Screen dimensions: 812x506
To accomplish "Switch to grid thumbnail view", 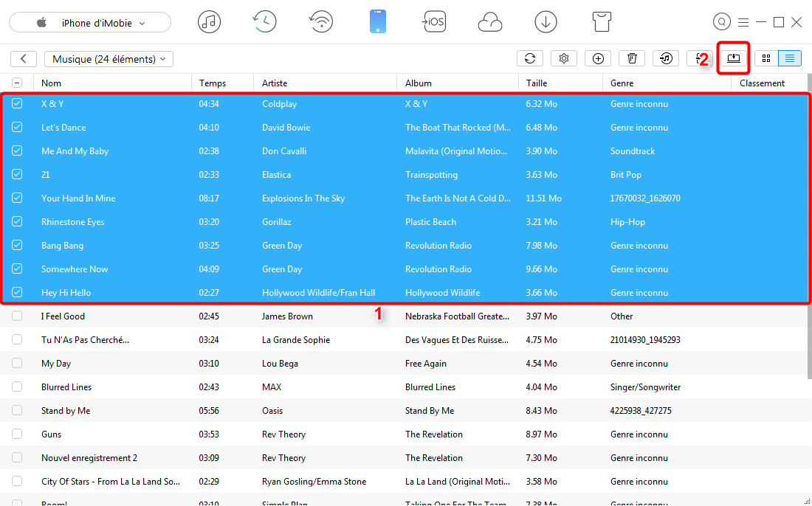I will (x=766, y=58).
